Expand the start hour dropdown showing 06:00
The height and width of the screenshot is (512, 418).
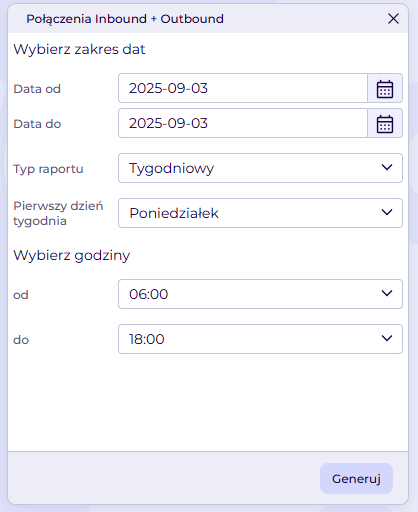(260, 294)
